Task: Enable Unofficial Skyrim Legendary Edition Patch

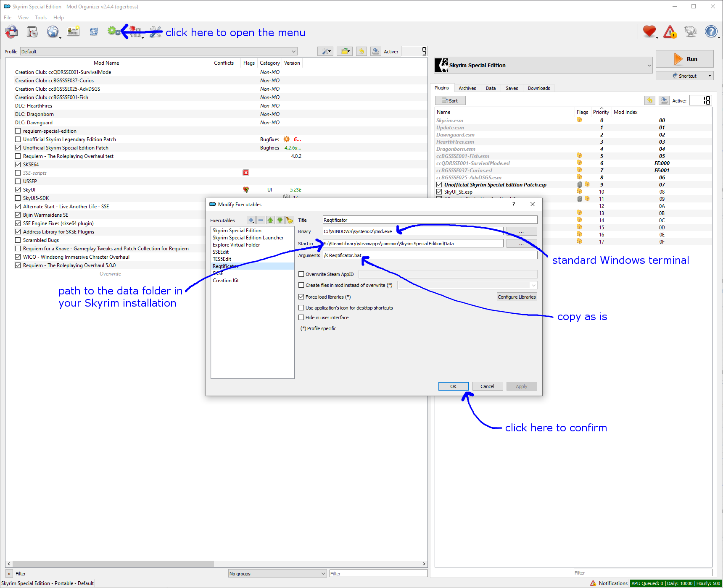Action: point(18,139)
